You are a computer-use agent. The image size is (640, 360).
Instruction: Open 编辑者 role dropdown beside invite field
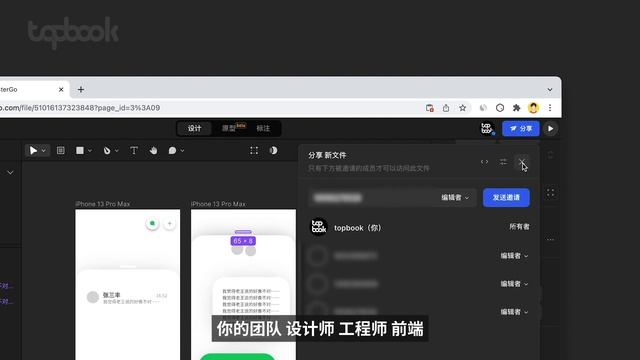pyautogui.click(x=455, y=198)
